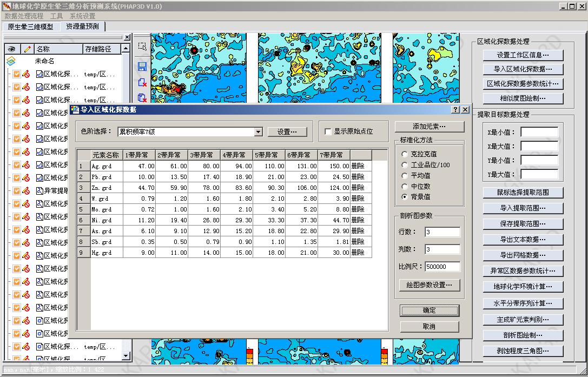The height and width of the screenshot is (377, 588).
Task: Click the 列数 input field
Action: click(x=442, y=249)
